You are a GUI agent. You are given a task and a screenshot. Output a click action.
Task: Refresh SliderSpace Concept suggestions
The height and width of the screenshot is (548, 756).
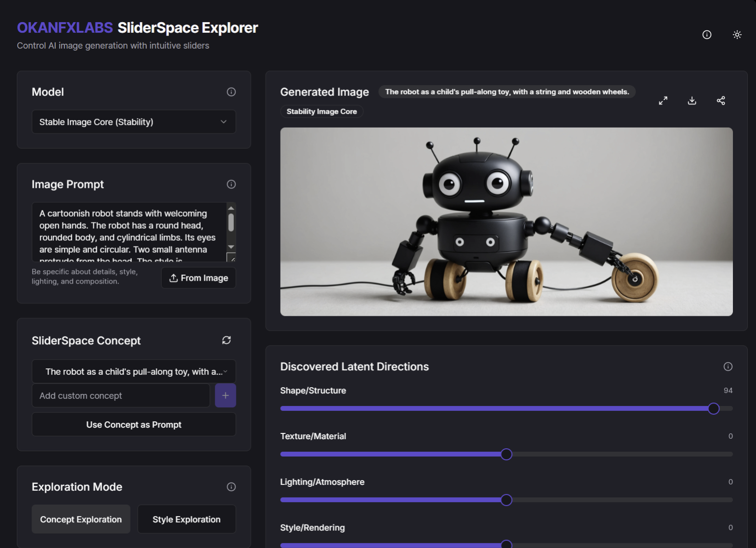tap(227, 340)
